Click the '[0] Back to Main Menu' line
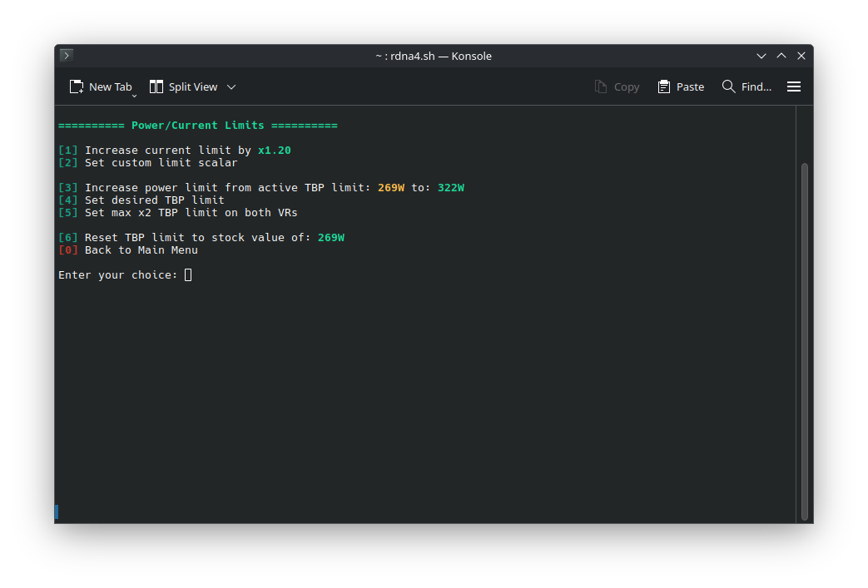 [128, 250]
